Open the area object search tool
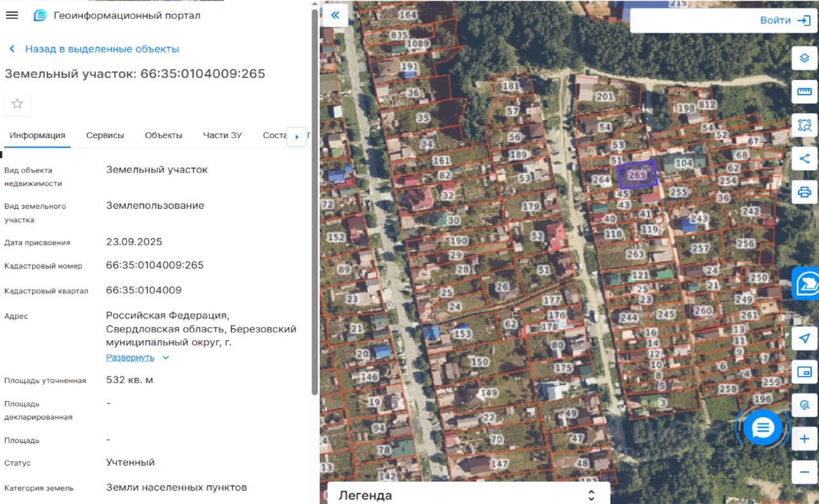The height and width of the screenshot is (504, 819). point(805,125)
